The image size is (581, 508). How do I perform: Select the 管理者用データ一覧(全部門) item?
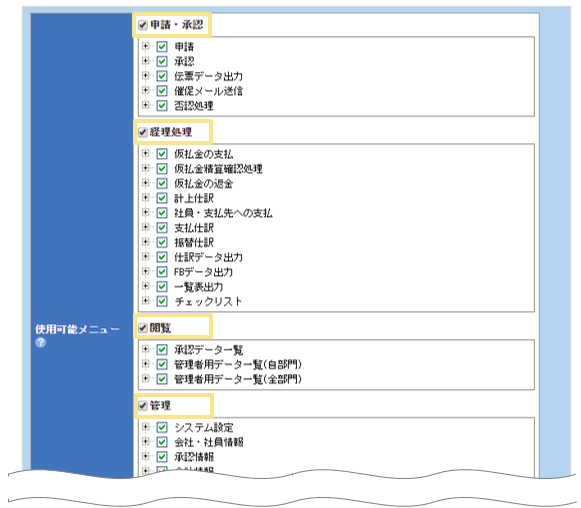(x=238, y=379)
